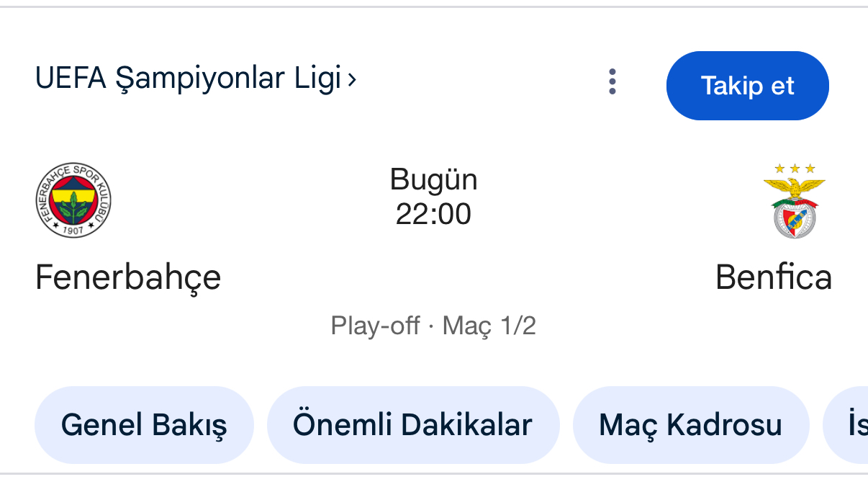Switch to the Genel Bakış tab
This screenshot has width=868, height=487.
144,425
